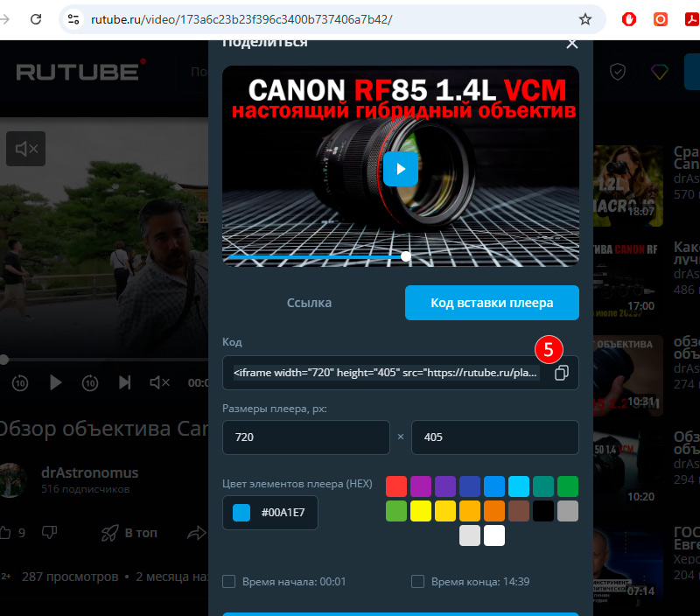The height and width of the screenshot is (616, 700).
Task: Skip to the next video
Action: (125, 382)
